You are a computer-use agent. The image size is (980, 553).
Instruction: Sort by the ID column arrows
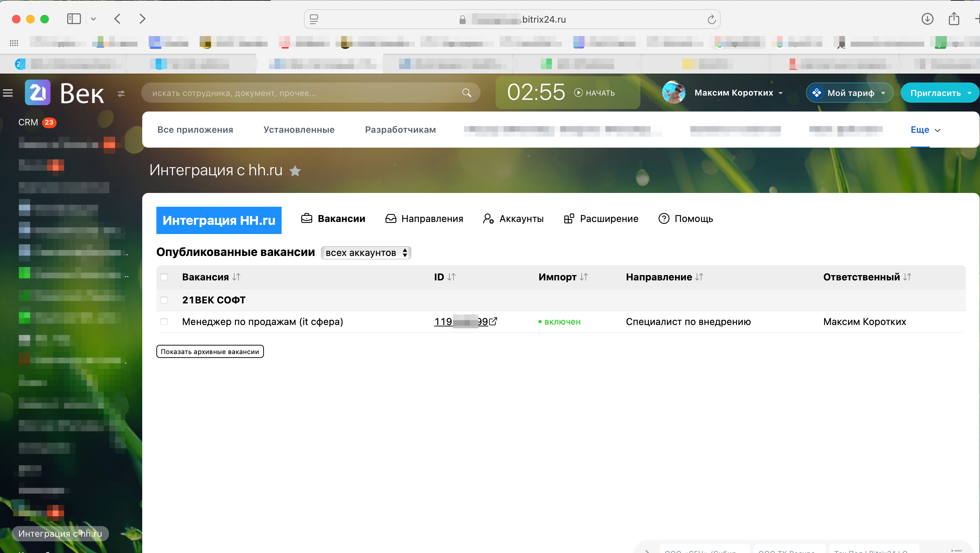(x=451, y=277)
